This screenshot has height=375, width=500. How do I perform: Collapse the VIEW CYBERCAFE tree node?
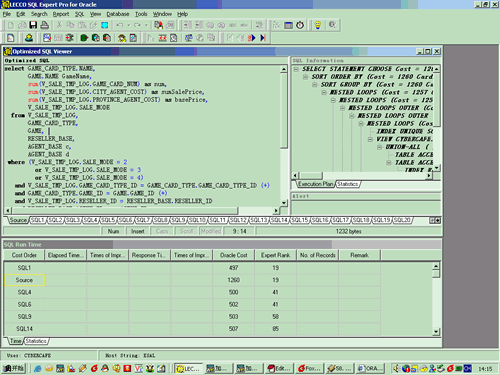[370, 139]
